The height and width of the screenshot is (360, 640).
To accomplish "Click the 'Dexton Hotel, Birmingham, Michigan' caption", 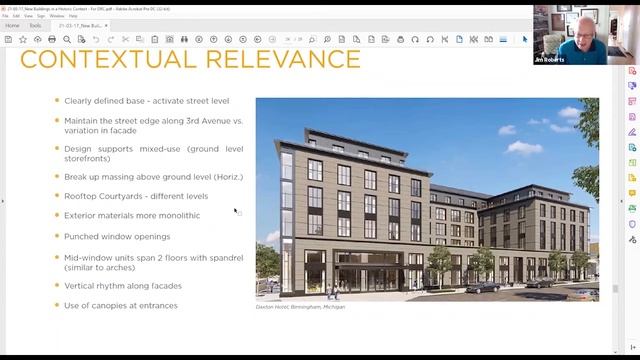I will tap(300, 307).
